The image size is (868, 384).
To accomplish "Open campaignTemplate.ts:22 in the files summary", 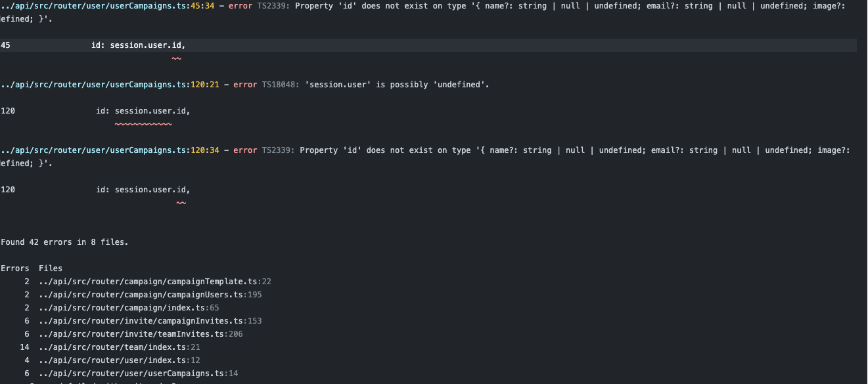I will [x=154, y=282].
